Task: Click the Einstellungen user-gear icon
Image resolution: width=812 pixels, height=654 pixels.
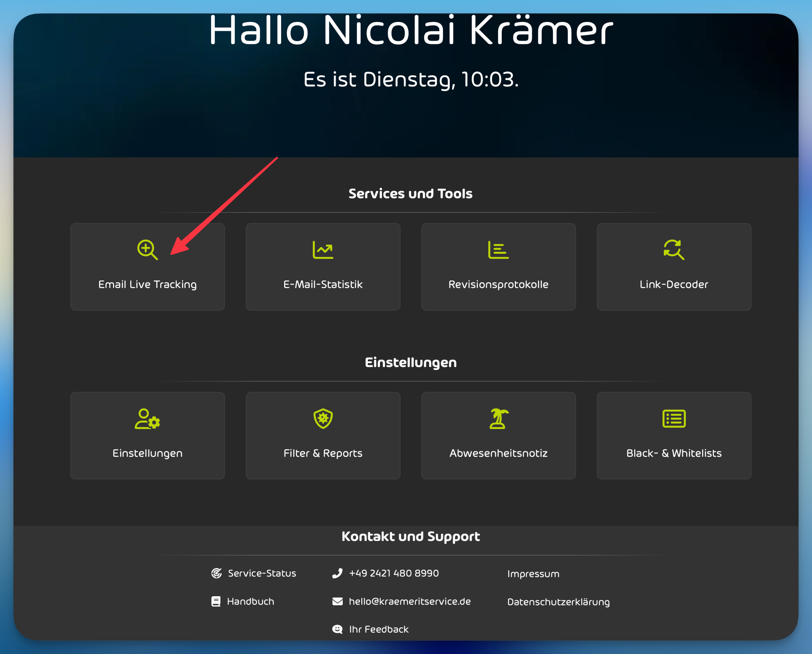Action: click(147, 419)
